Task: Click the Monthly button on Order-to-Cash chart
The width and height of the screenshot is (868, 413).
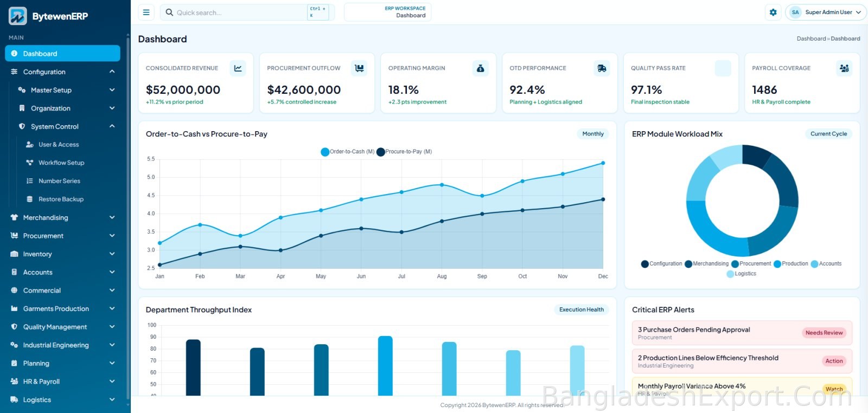Action: (592, 134)
